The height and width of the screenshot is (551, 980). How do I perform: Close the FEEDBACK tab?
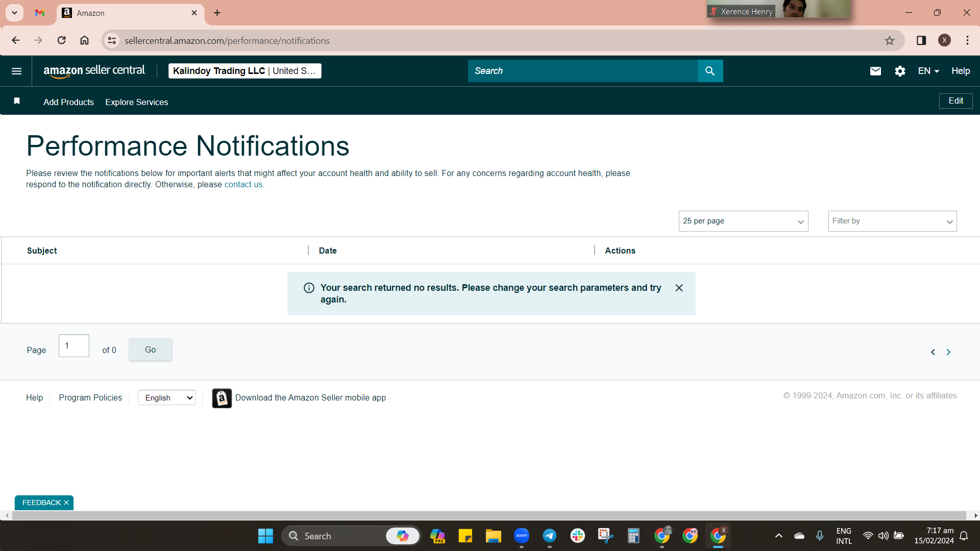click(66, 503)
